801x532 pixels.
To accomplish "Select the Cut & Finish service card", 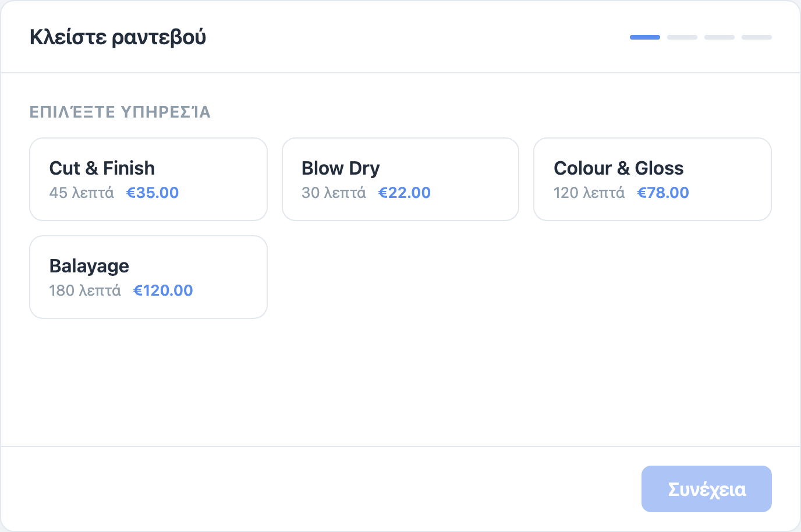I will [x=148, y=179].
